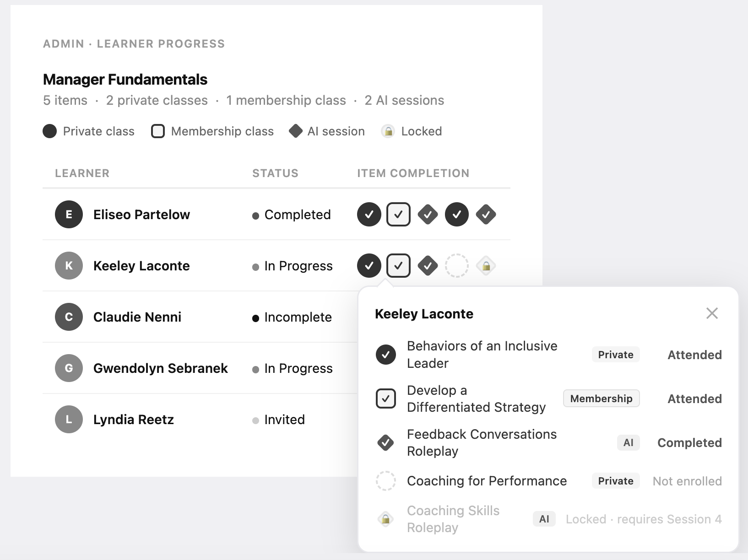Image resolution: width=748 pixels, height=560 pixels.
Task: Click Attended status for Develop a Differentiated Strategy
Action: coord(694,399)
